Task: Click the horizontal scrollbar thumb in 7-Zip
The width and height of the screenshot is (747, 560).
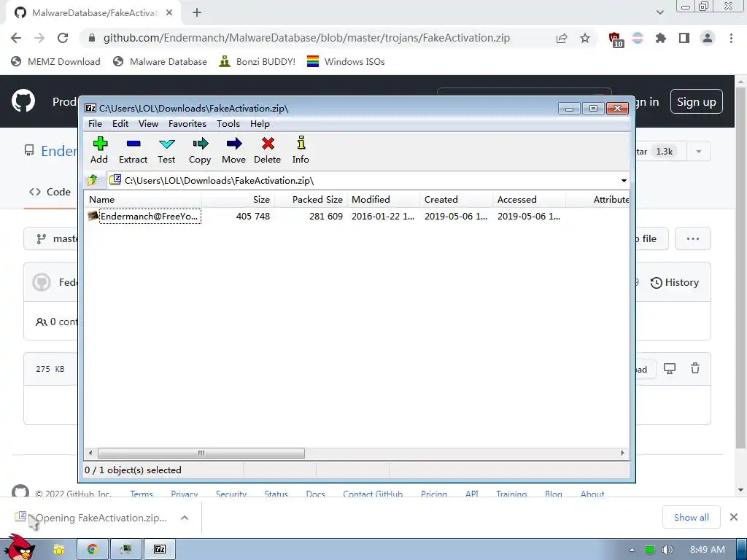Action: click(x=201, y=453)
